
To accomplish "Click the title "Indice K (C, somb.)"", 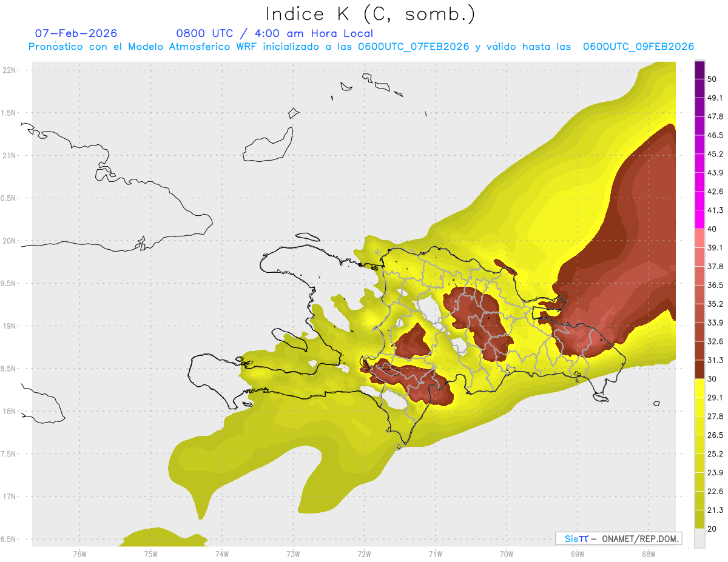I will (x=370, y=14).
